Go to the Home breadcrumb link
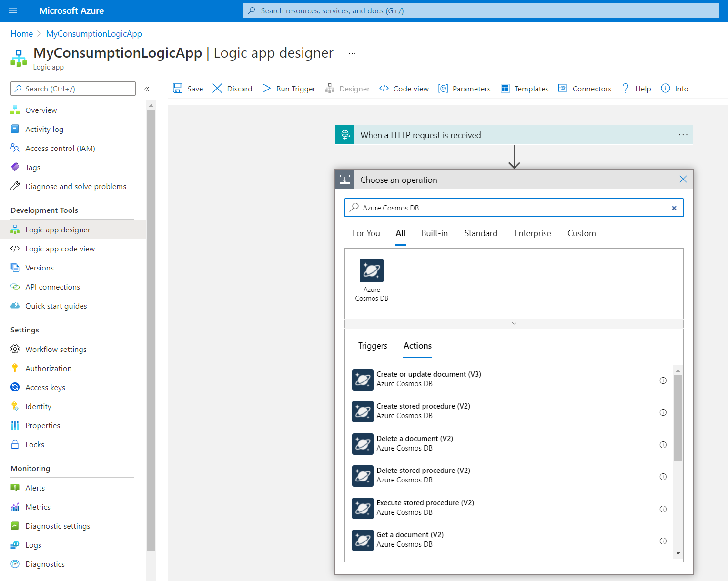 coord(22,34)
